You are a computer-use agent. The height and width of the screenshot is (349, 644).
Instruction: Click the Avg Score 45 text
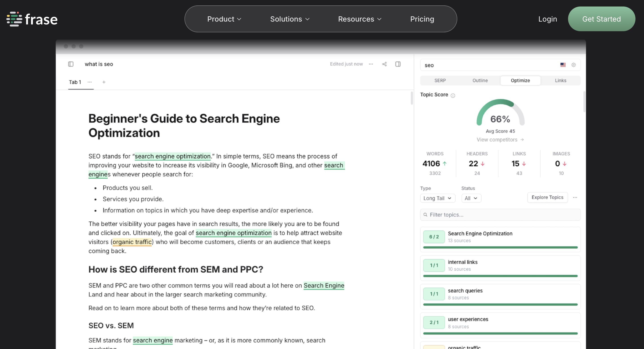click(500, 131)
